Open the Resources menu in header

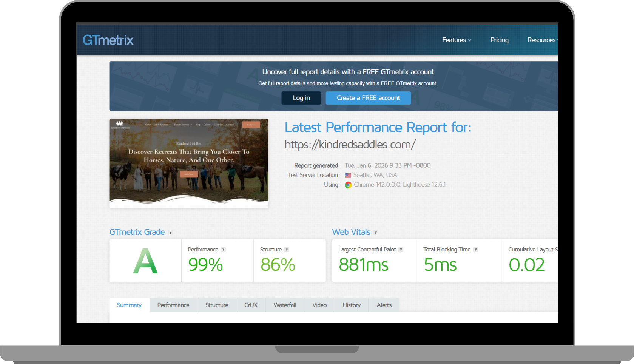[541, 40]
